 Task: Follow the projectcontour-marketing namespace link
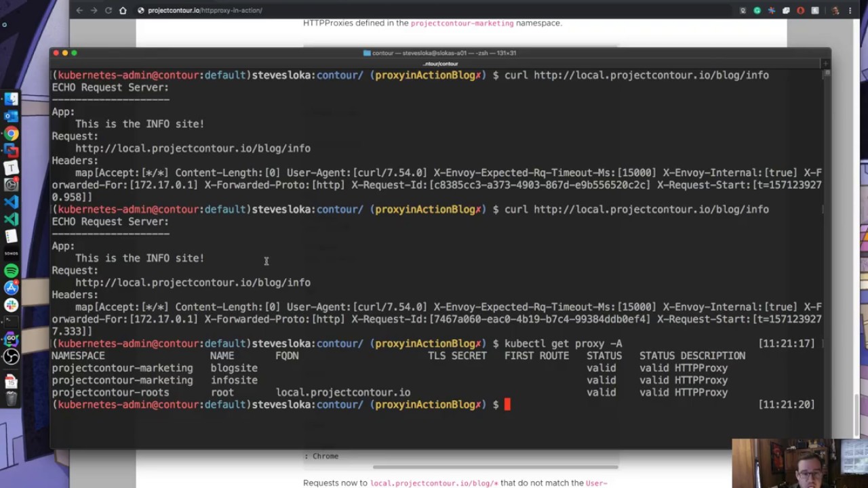click(x=462, y=23)
